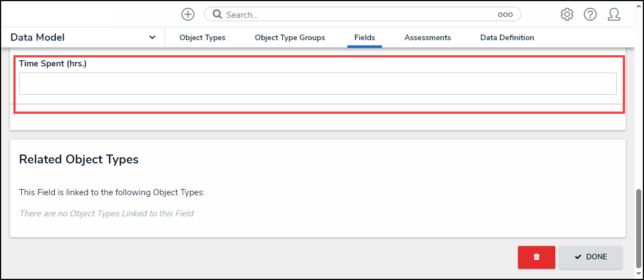Open the Data Definition tab
The width and height of the screenshot is (644, 280).
tap(507, 37)
